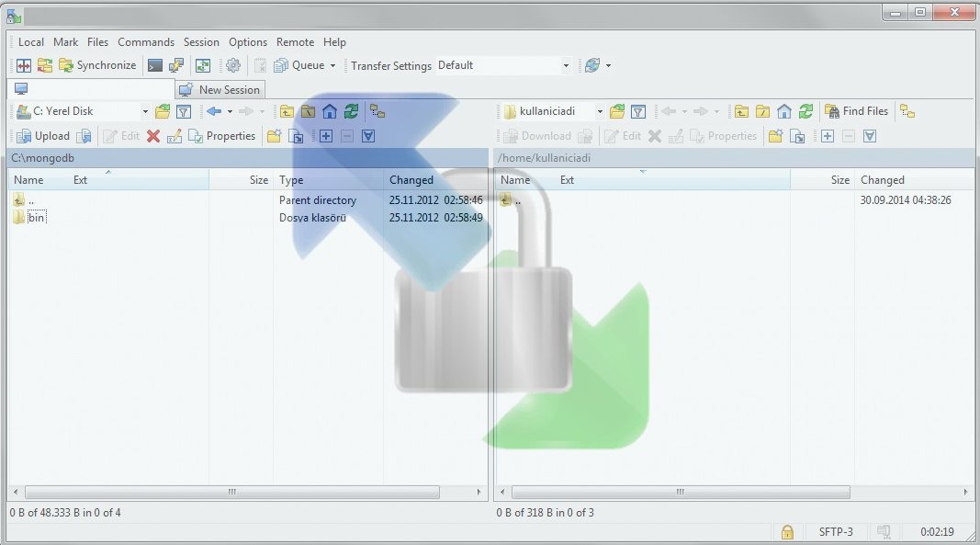Image resolution: width=980 pixels, height=545 pixels.
Task: Open the Session menu
Action: (x=201, y=42)
